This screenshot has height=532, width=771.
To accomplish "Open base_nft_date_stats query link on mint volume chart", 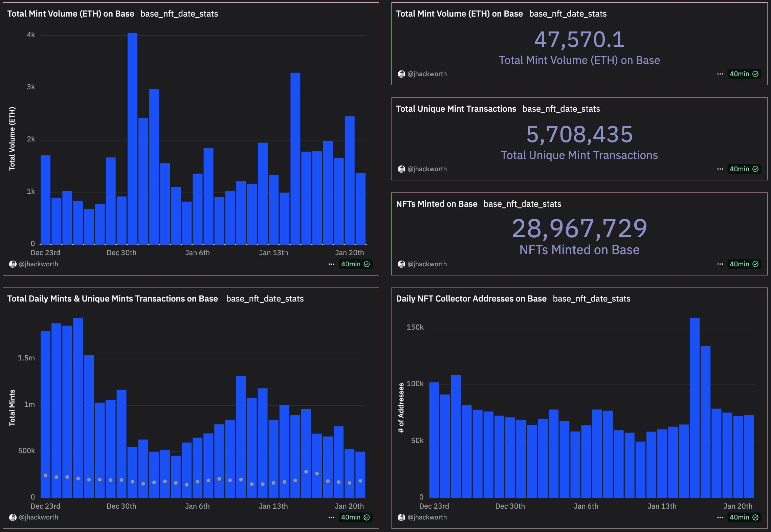I will point(179,14).
